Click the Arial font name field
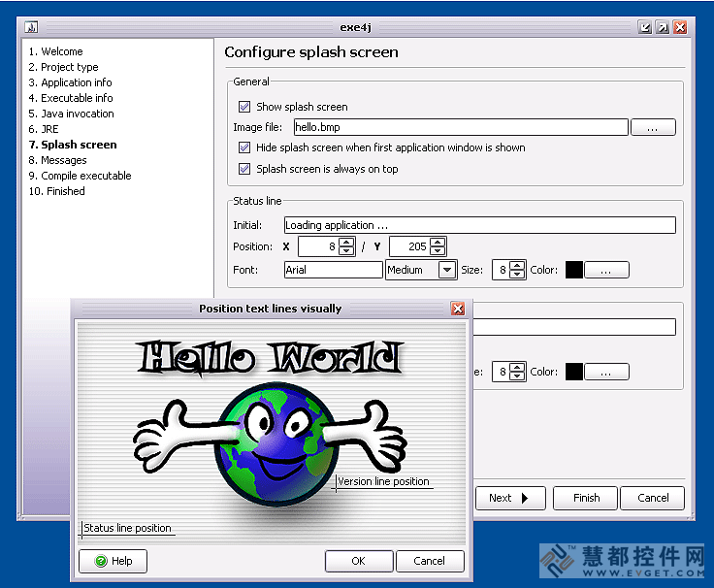The width and height of the screenshot is (714, 588). tap(333, 270)
